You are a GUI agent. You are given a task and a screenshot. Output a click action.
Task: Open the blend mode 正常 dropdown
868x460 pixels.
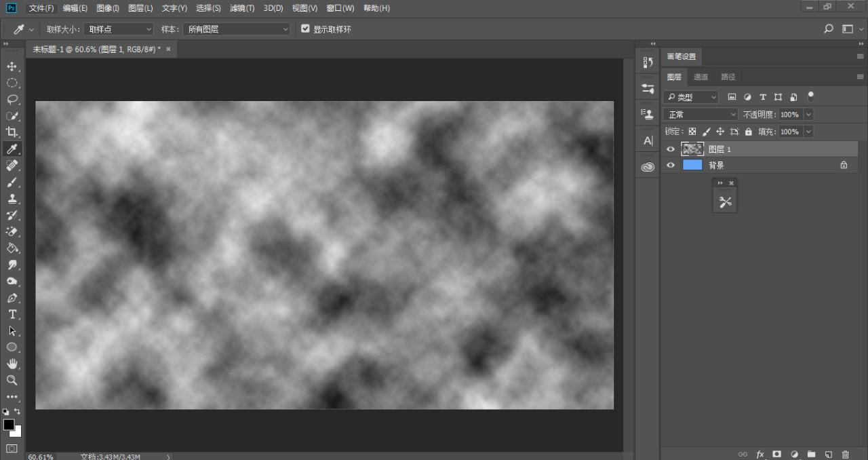click(x=701, y=115)
